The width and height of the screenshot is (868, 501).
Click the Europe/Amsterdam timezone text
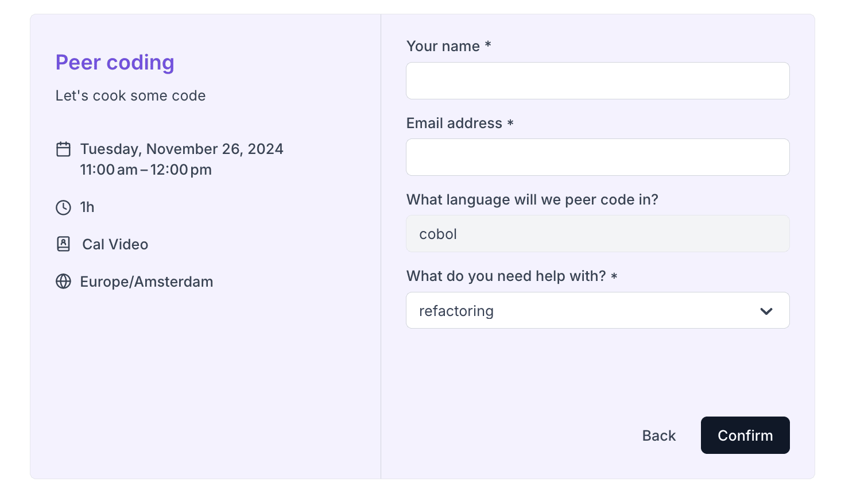coord(146,282)
